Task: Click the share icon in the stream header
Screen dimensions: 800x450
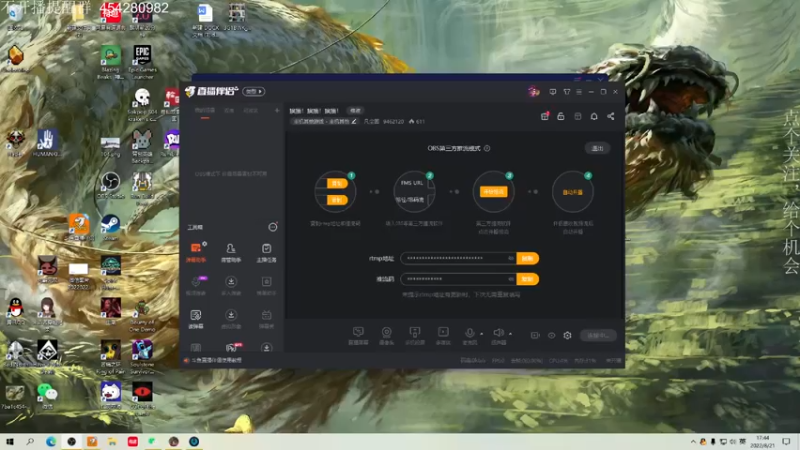Action: [x=611, y=116]
